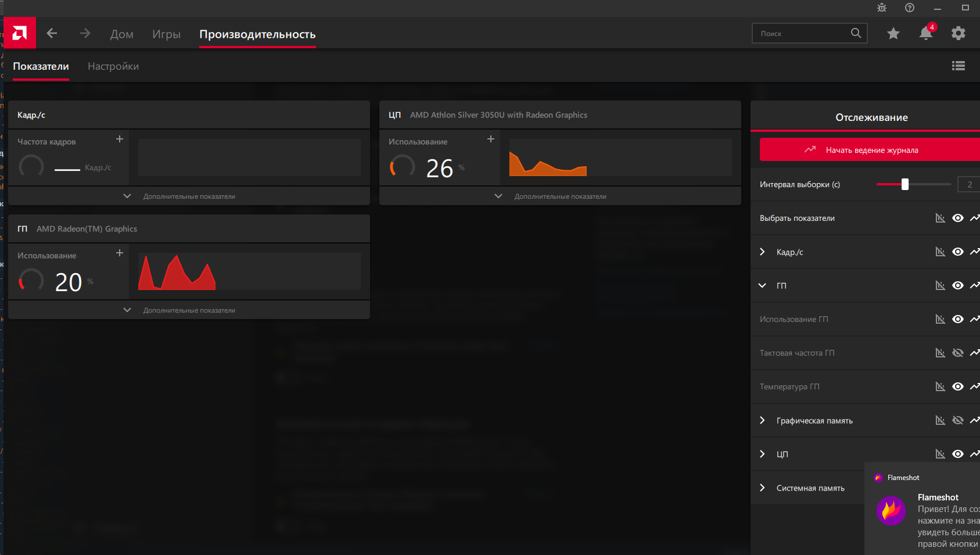Open the Игры tab

[166, 34]
